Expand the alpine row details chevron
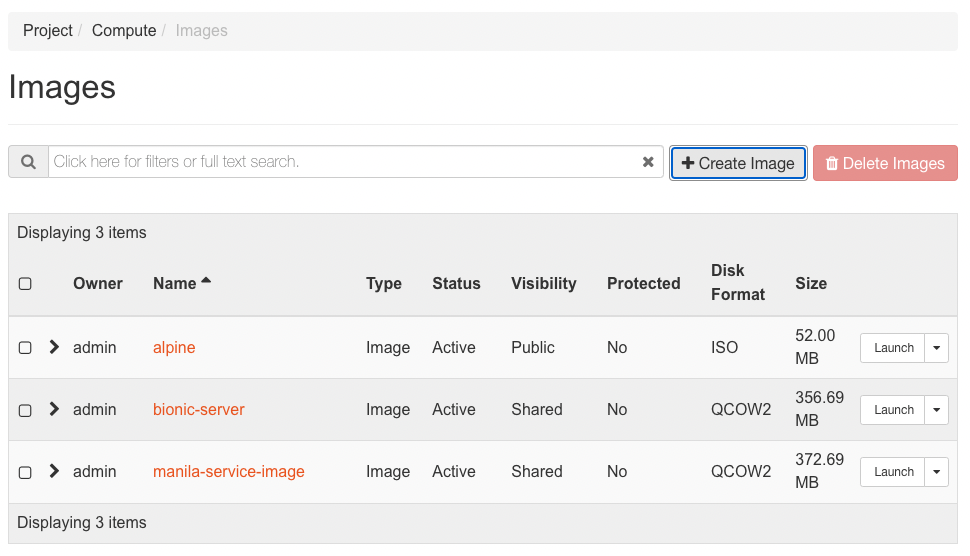The image size is (970, 556). [54, 347]
